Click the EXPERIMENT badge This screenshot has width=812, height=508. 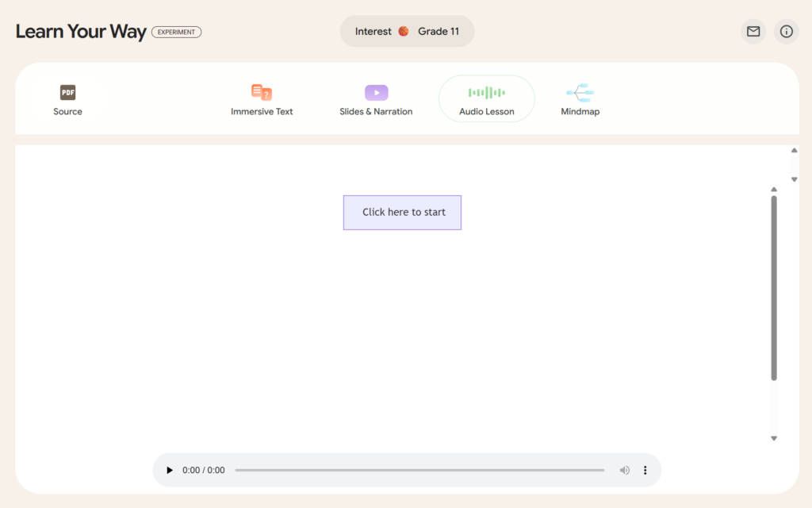[x=176, y=33]
